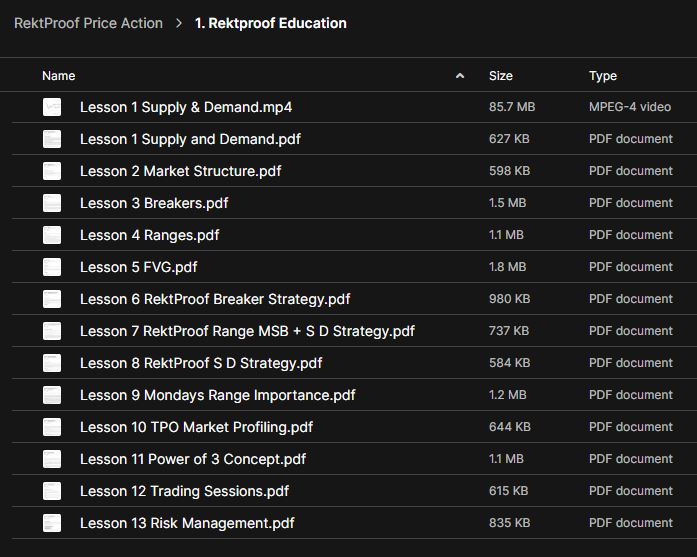This screenshot has width=697, height=557.
Task: Click the PDF icon beside Lesson 9 Mondays Range Importance
Action: 52,395
